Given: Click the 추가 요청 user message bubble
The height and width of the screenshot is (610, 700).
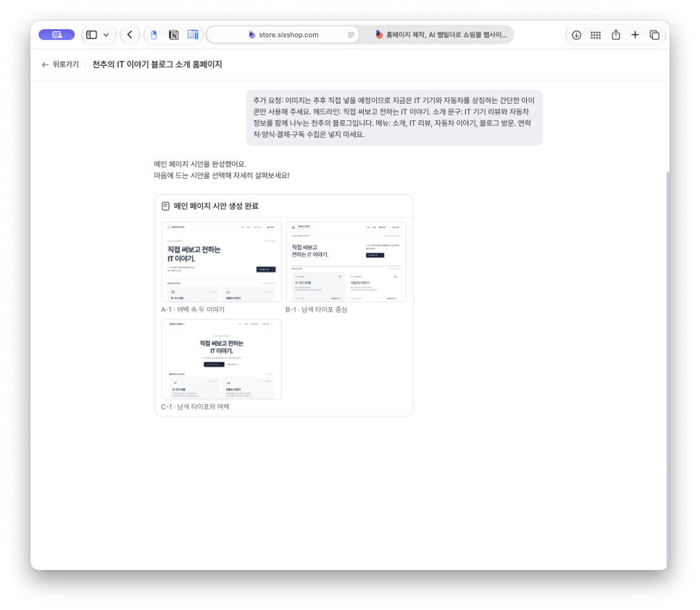Looking at the screenshot, I should tap(394, 117).
